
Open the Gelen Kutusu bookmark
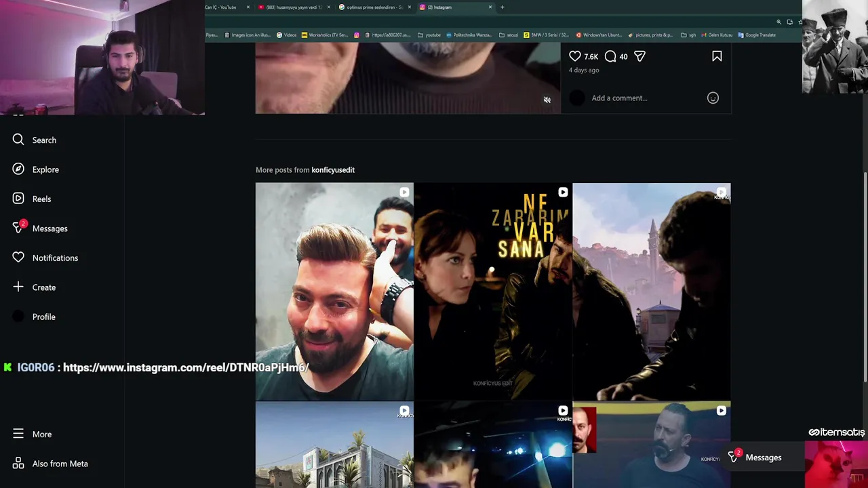coord(717,35)
